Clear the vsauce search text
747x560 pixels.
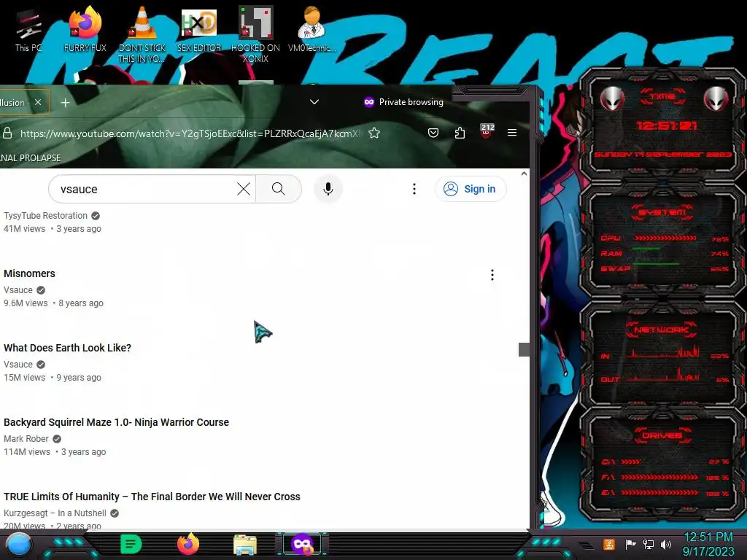tap(244, 189)
